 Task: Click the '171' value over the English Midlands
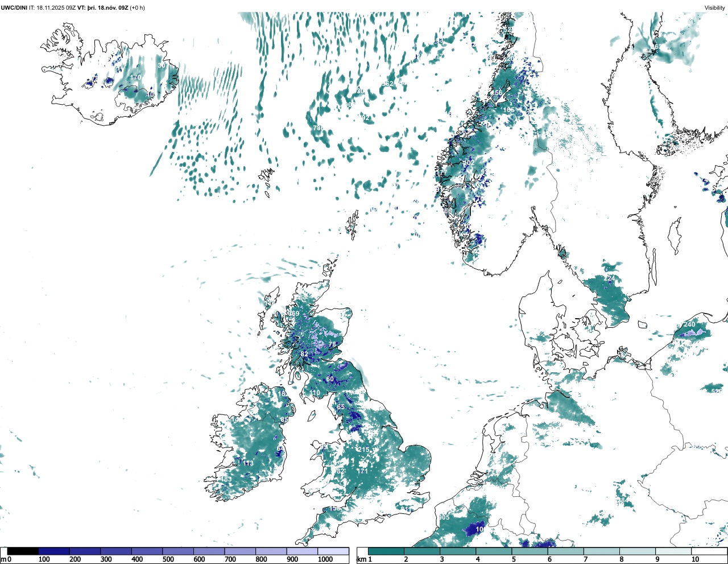click(362, 471)
